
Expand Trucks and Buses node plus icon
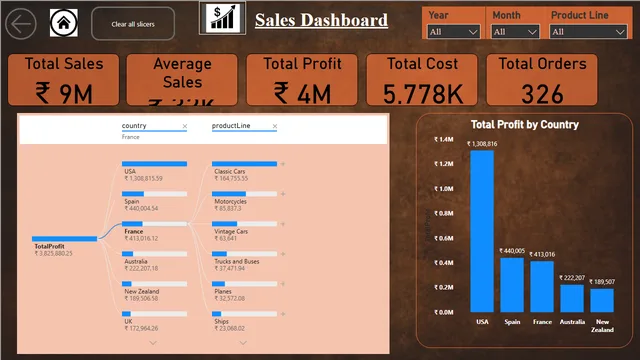(282, 254)
